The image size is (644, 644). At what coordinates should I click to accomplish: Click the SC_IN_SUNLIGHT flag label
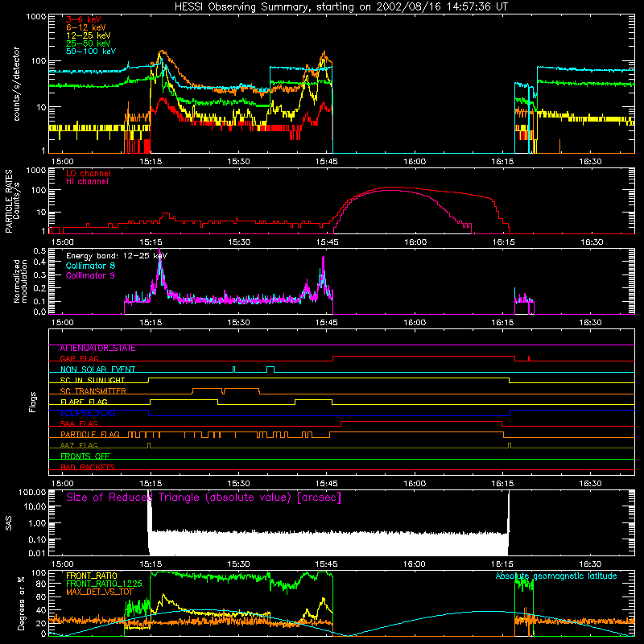tap(93, 380)
